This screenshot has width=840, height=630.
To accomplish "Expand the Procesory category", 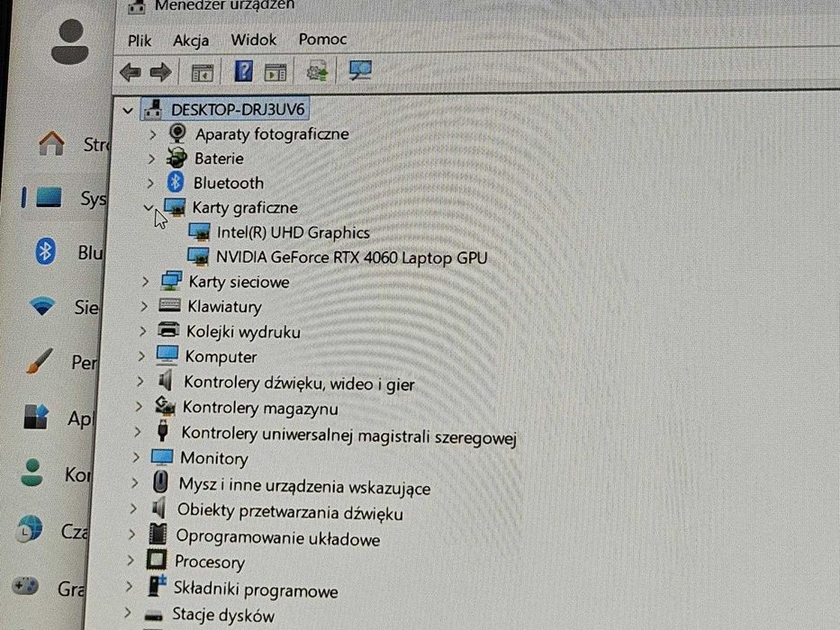I will point(131,561).
